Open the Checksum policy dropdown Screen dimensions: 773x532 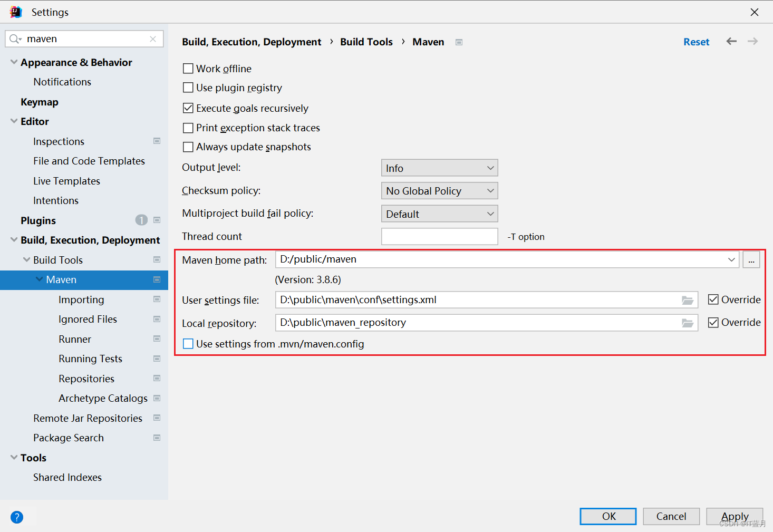coord(439,190)
